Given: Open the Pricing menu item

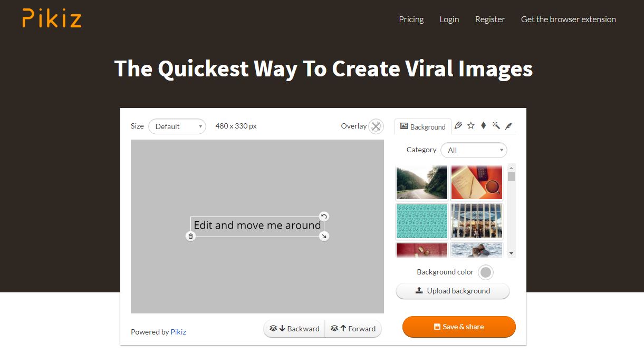Looking at the screenshot, I should point(411,19).
